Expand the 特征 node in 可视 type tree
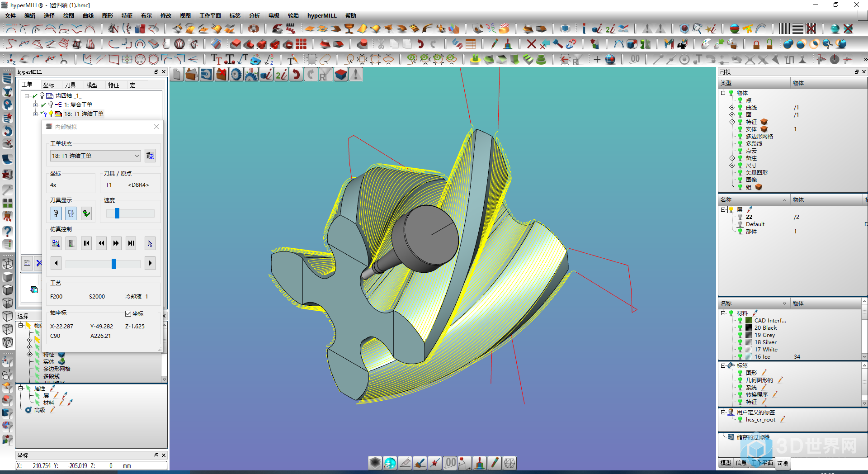Viewport: 868px width, 474px height. point(732,122)
